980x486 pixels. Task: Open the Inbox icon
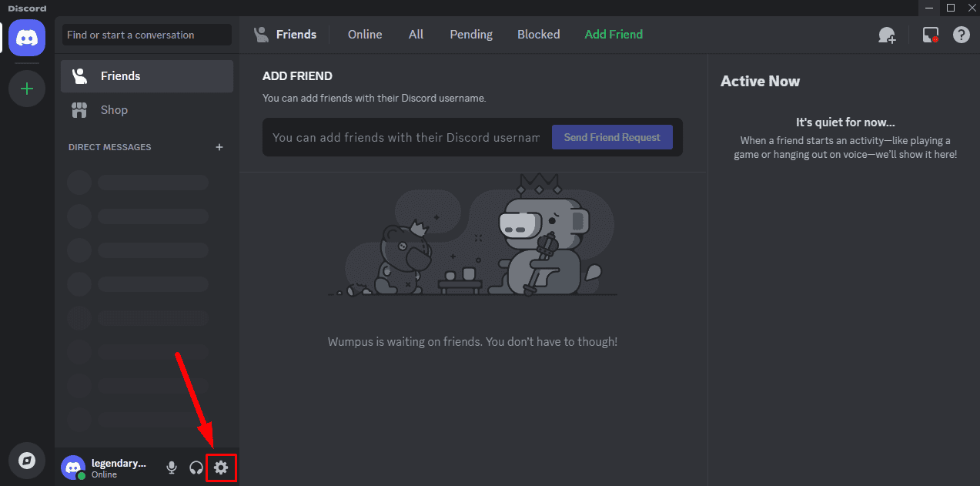click(931, 35)
